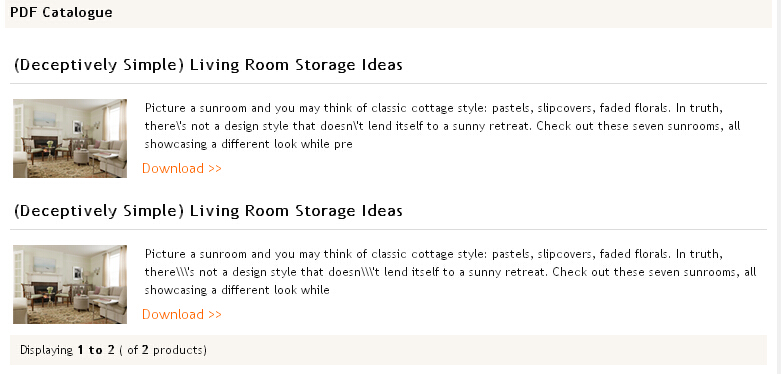The image size is (781, 374).
Task: Click '(Deceptively Simple)' in the second title
Action: [99, 211]
